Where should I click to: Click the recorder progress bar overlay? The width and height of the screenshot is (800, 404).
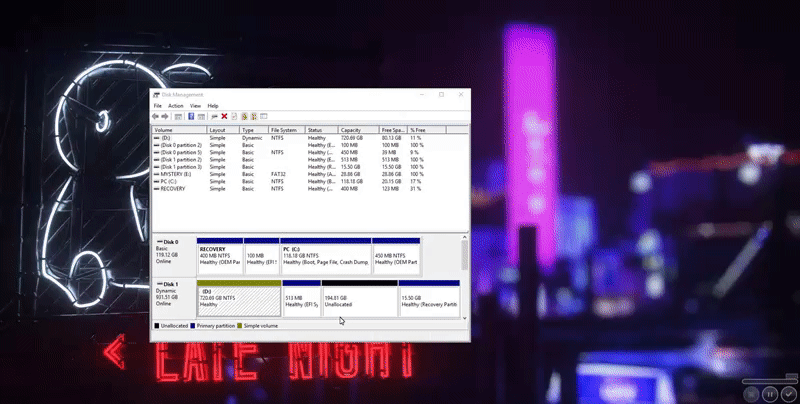point(769,381)
